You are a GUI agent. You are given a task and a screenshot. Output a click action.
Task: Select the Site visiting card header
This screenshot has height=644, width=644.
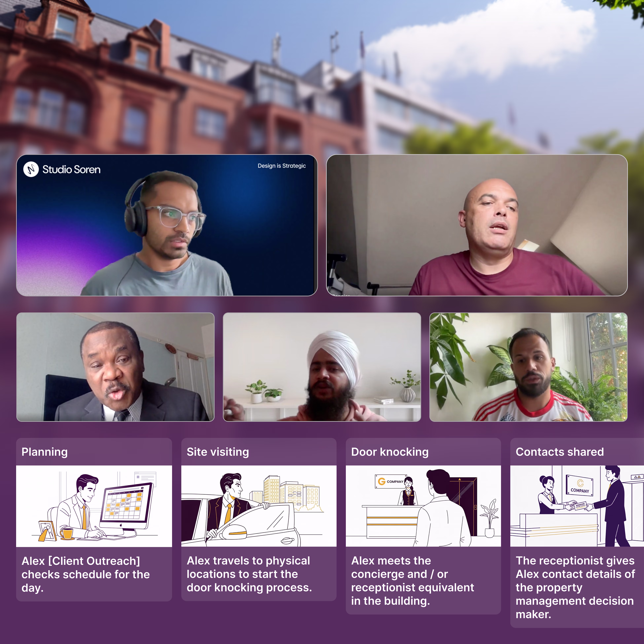pos(259,452)
